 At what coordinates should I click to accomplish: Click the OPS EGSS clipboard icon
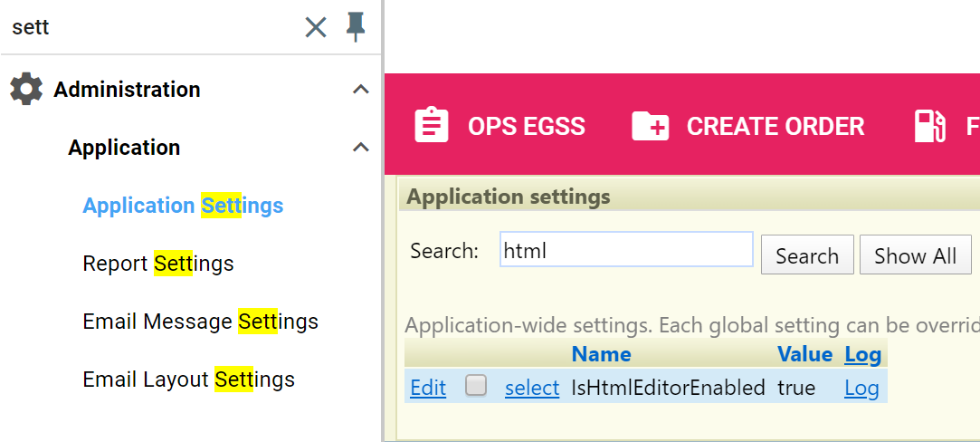(x=432, y=125)
